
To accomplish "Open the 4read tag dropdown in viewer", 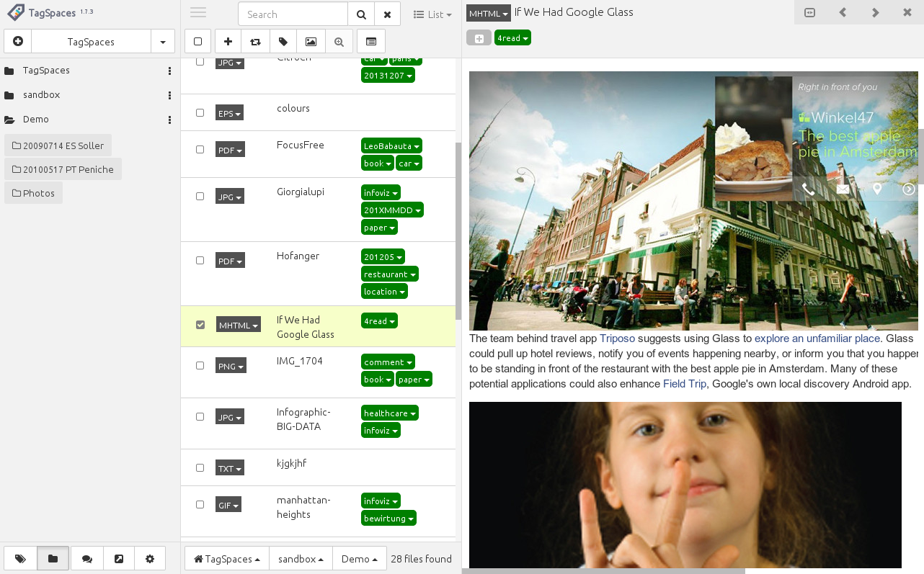I will (512, 38).
